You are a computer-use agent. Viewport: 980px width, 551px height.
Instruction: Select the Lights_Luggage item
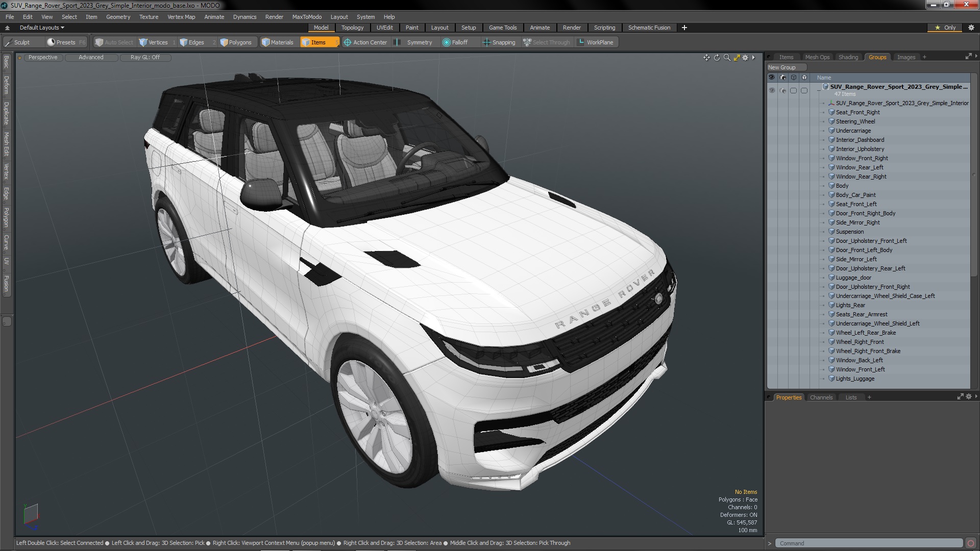pos(855,379)
